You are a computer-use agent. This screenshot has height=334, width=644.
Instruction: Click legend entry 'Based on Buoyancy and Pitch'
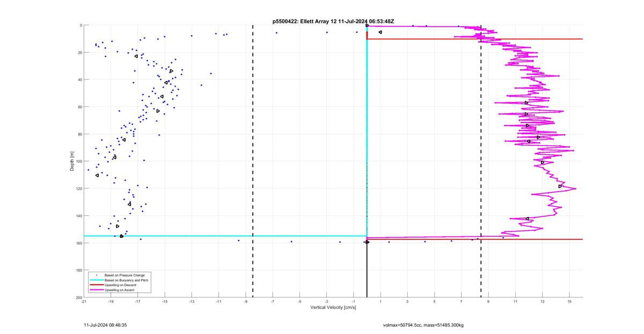[126, 280]
